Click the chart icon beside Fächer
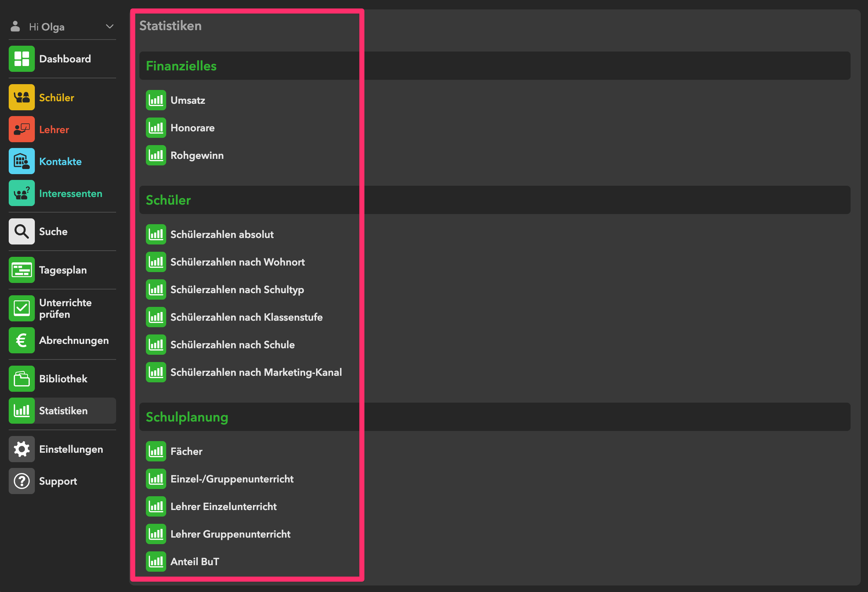The image size is (868, 592). click(156, 451)
